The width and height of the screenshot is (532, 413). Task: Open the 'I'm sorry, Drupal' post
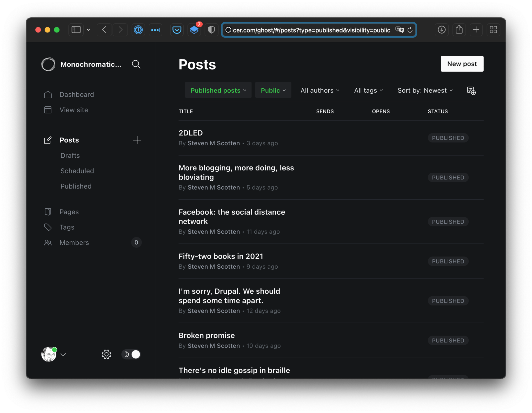pyautogui.click(x=229, y=296)
